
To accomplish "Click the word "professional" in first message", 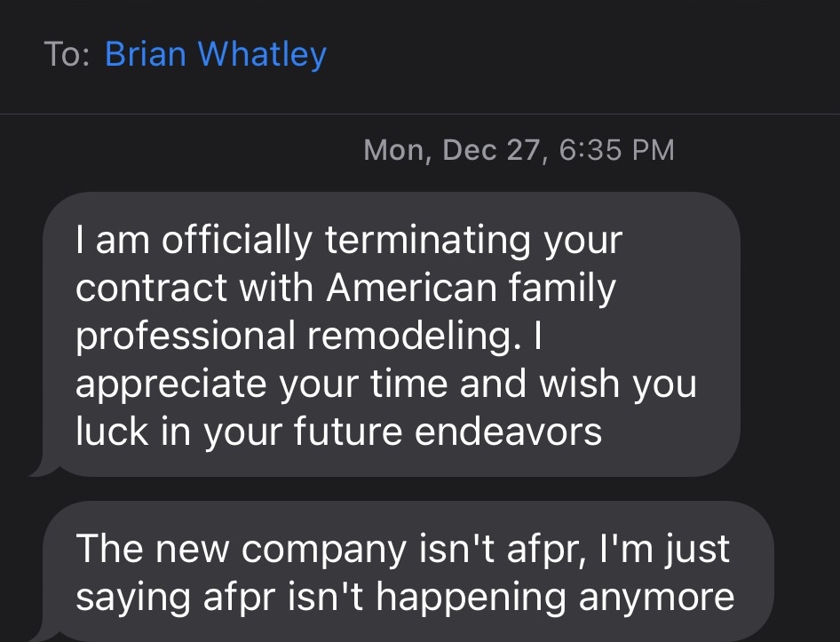I will 186,336.
